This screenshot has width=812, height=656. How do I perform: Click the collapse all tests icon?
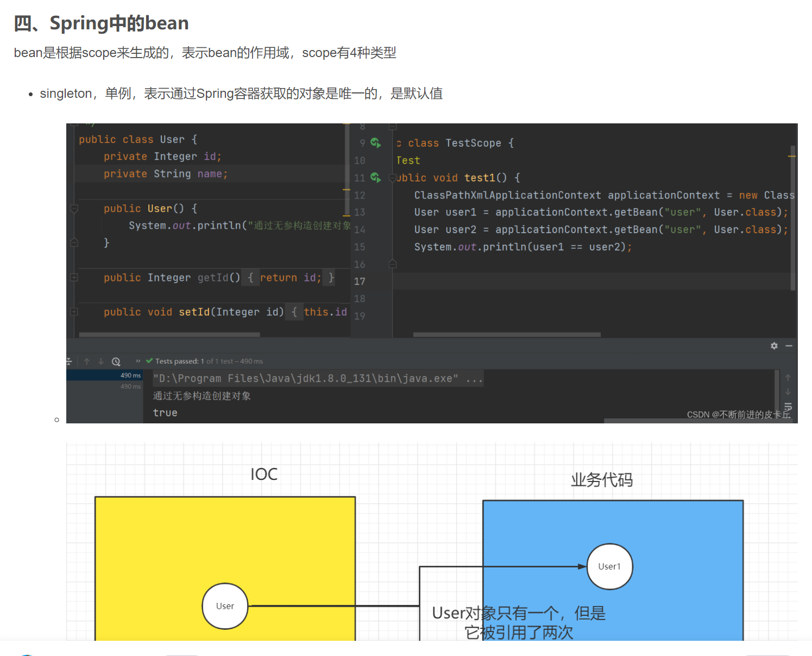tap(69, 361)
